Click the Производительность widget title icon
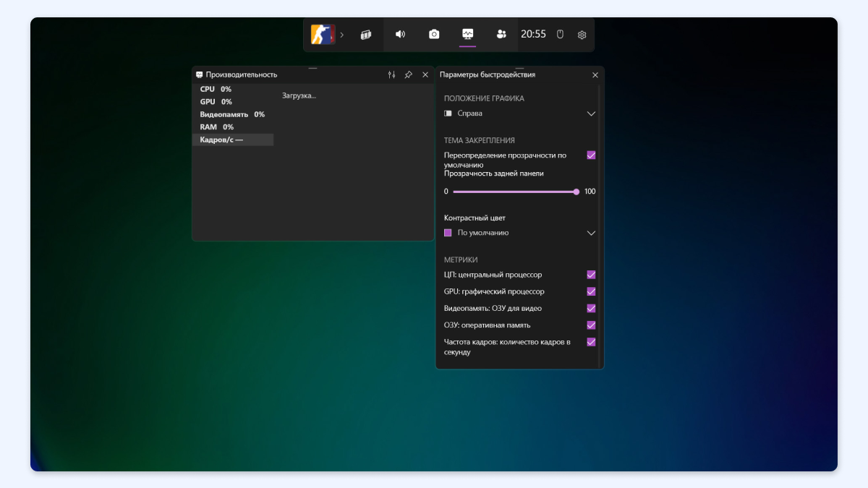Screen dimensions: 868x488 coord(200,74)
